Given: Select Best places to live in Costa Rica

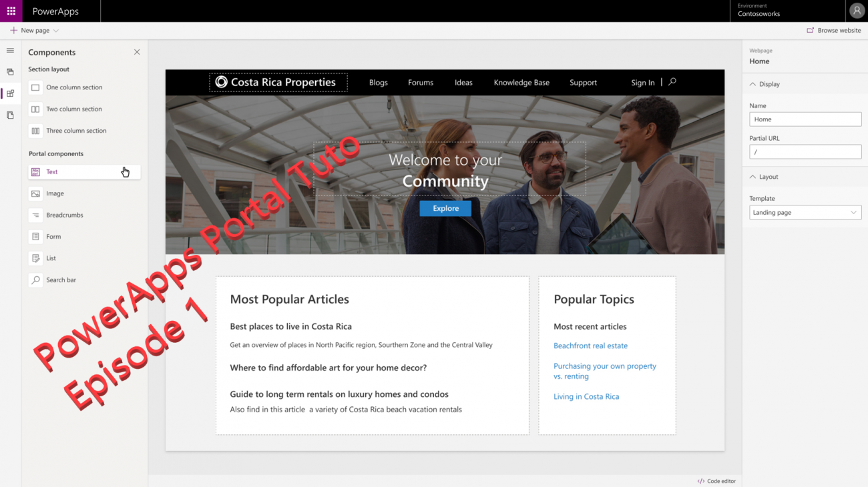Looking at the screenshot, I should click(x=290, y=326).
